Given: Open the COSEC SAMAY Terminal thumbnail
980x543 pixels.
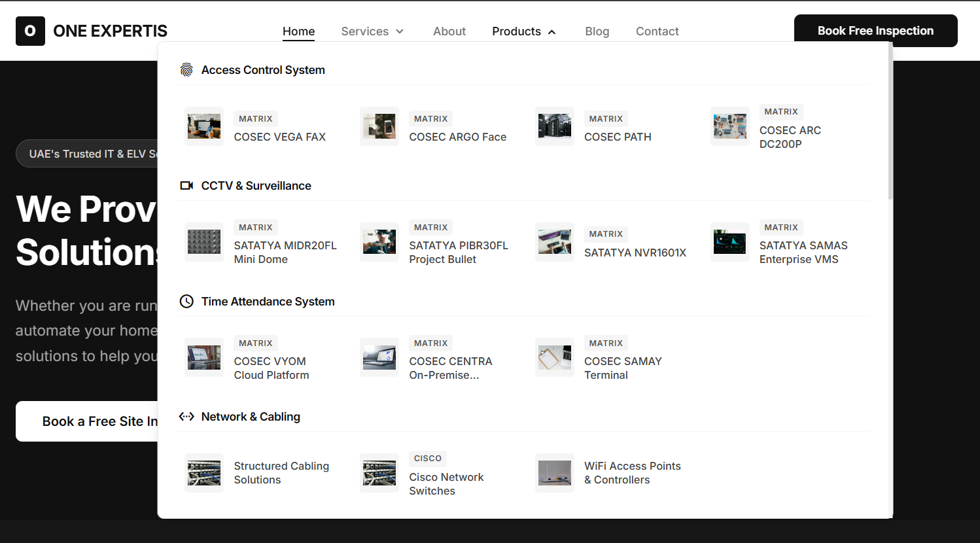Looking at the screenshot, I should 555,357.
